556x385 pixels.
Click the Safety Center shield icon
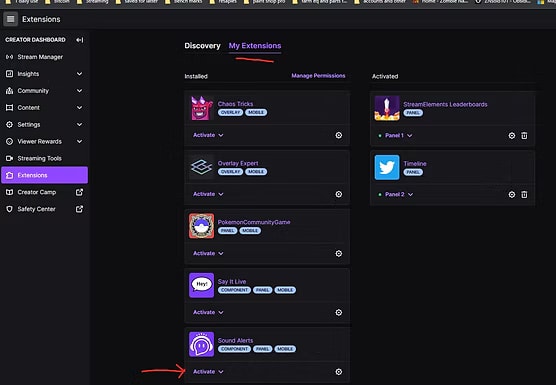(10, 209)
